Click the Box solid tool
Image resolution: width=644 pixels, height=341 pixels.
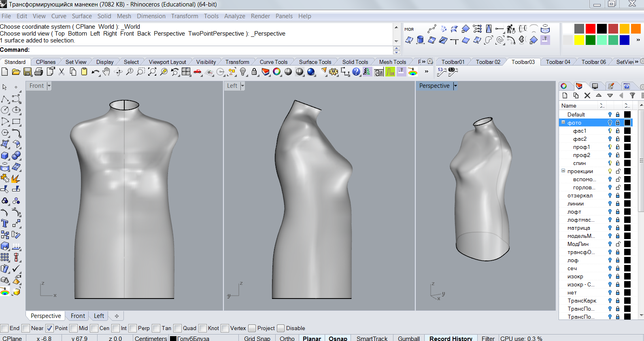coord(5,156)
